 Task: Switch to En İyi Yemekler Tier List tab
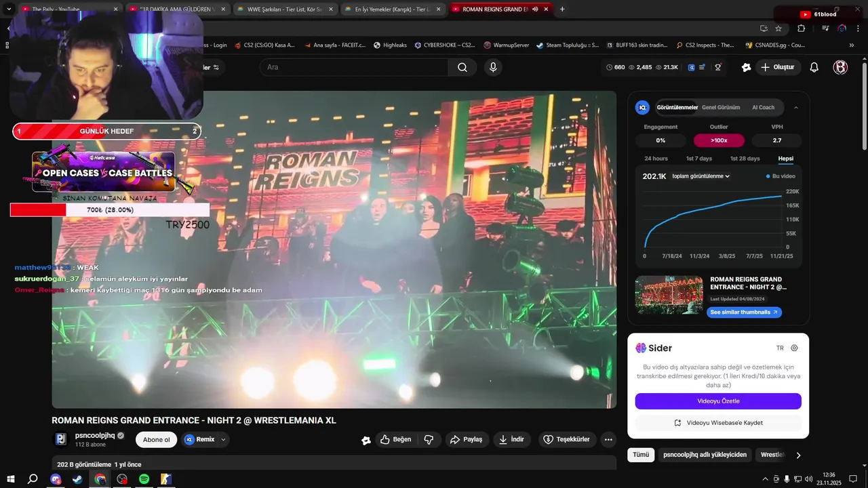tap(391, 9)
